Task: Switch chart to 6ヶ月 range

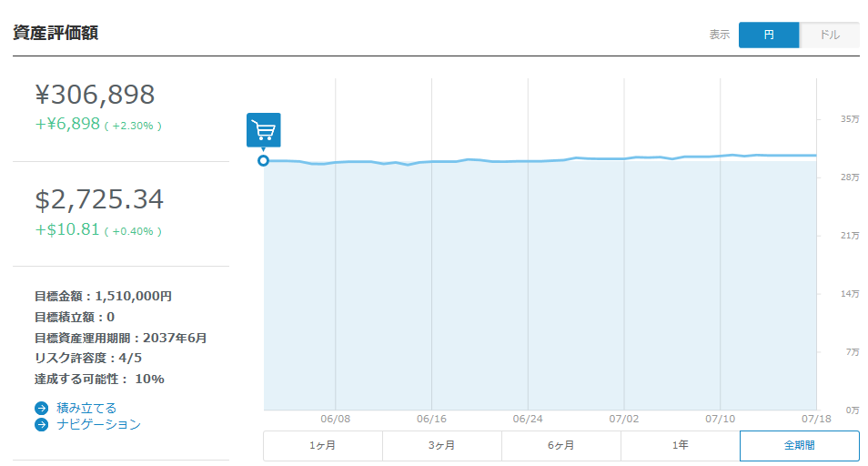Action: pyautogui.click(x=561, y=446)
